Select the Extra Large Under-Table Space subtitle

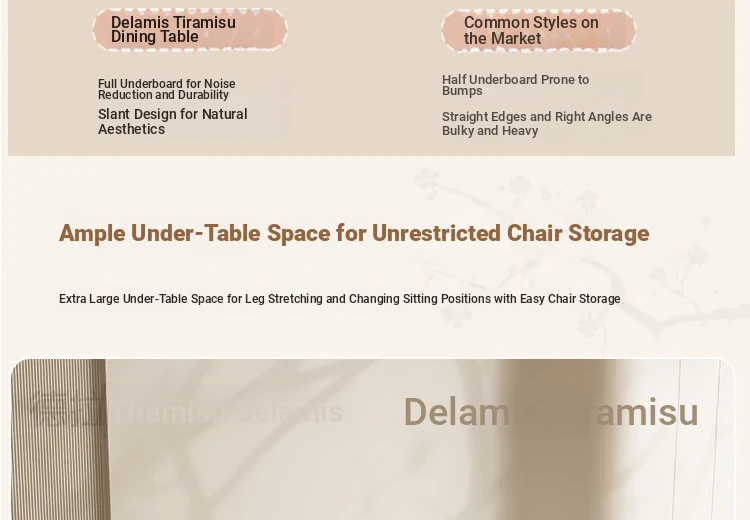(340, 299)
